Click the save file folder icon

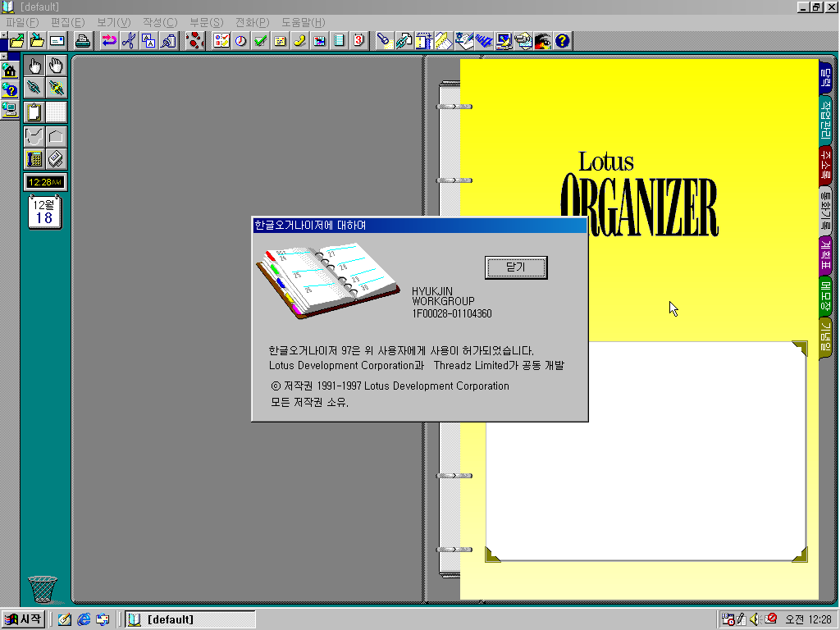pos(37,41)
